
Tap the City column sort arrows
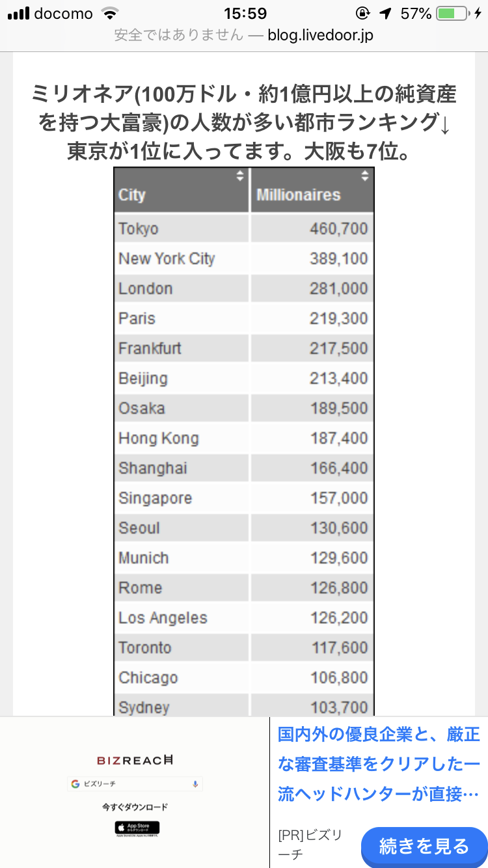click(240, 176)
